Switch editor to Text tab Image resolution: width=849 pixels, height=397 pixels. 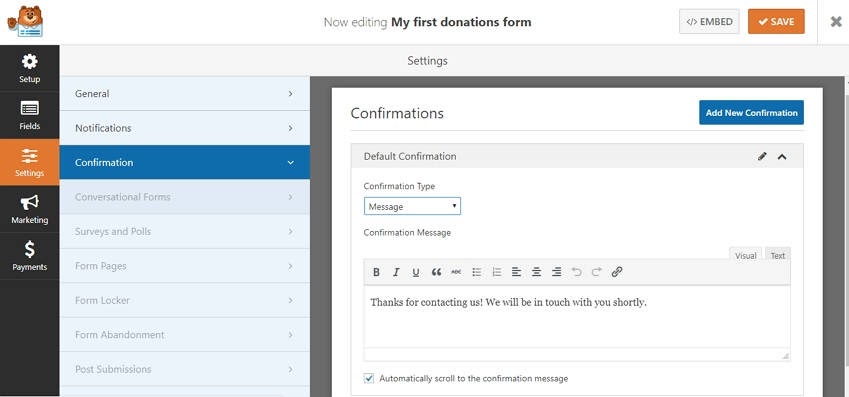click(x=778, y=255)
